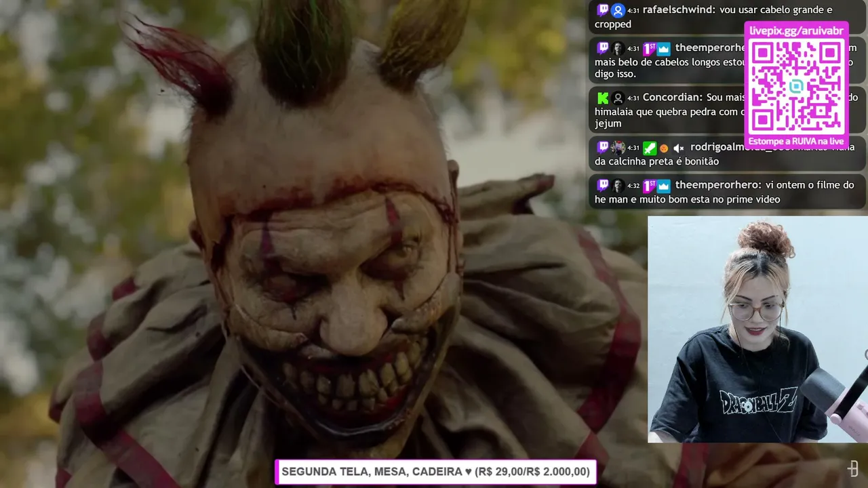This screenshot has width=868, height=488.
Task: Click the Twitch icon on the 'cabelos longos' message
Action: 603,48
